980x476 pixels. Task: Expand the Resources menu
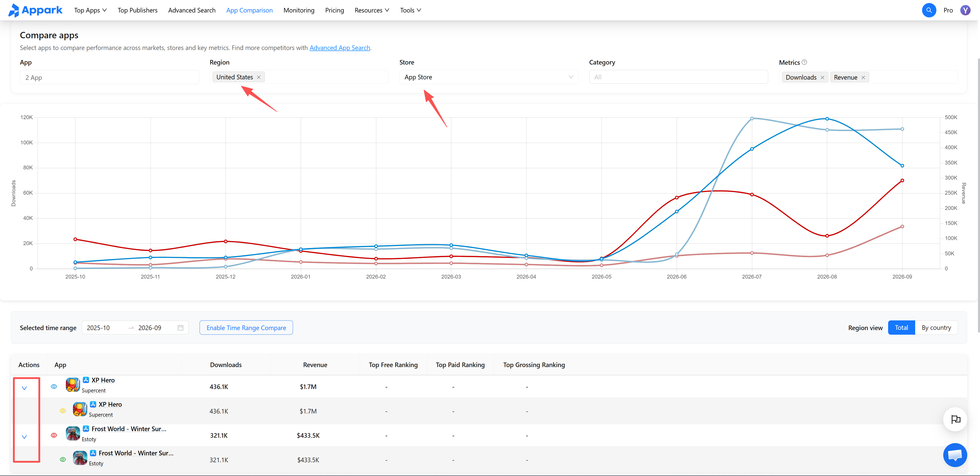coord(372,10)
